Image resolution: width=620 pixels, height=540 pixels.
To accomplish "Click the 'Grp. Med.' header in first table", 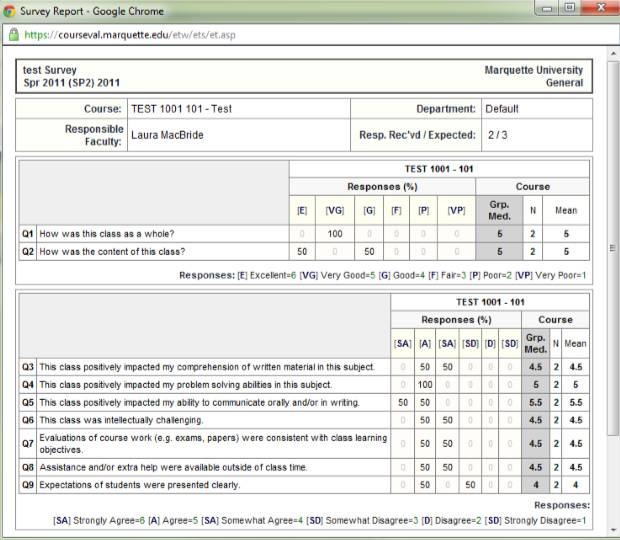I will coord(499,210).
